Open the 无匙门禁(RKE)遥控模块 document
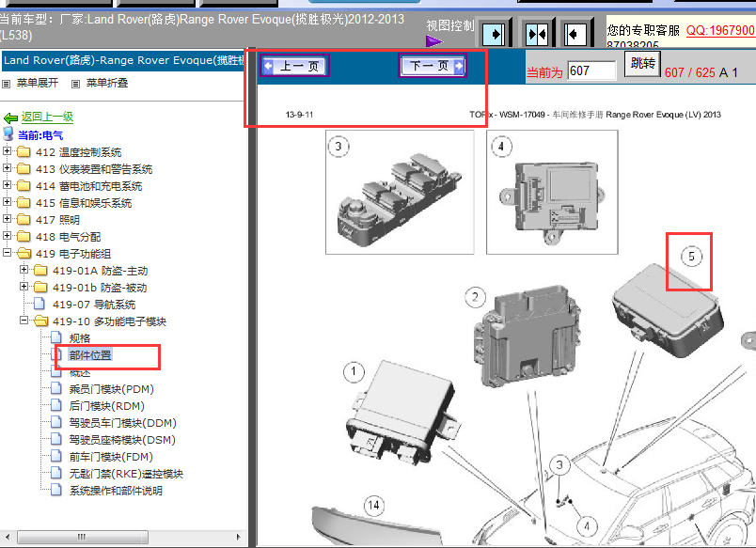The height and width of the screenshot is (548, 756). [126, 474]
